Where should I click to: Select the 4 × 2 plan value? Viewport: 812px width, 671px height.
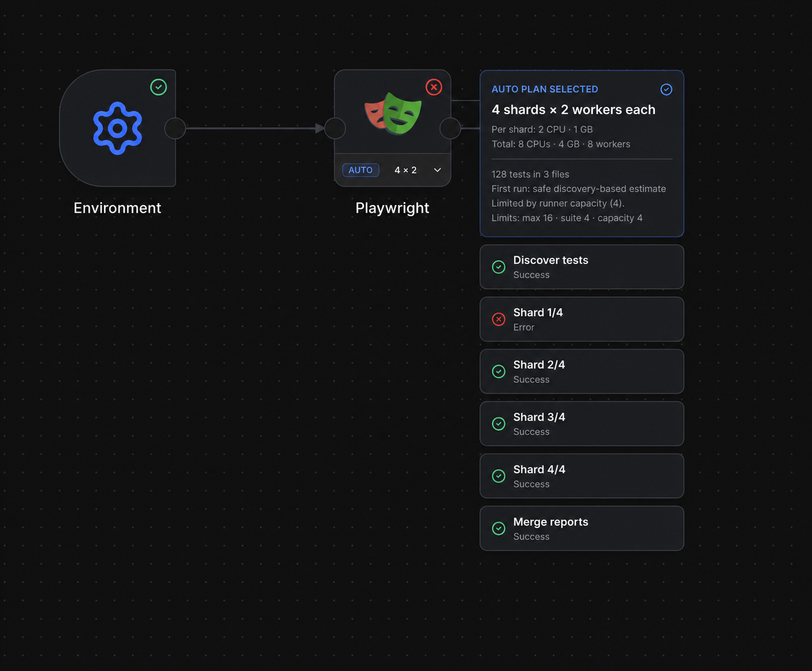[x=405, y=170]
